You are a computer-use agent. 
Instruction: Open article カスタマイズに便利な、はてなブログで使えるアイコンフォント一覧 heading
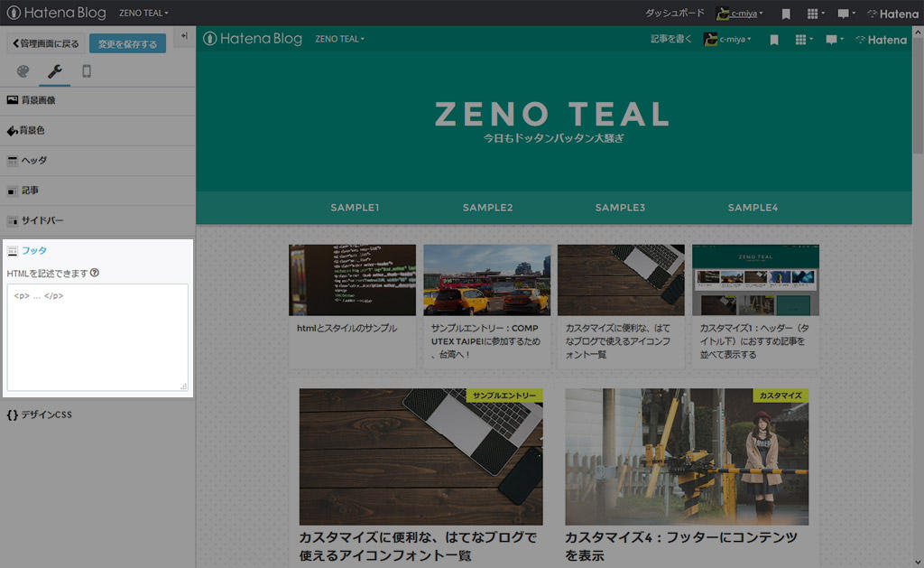click(418, 546)
